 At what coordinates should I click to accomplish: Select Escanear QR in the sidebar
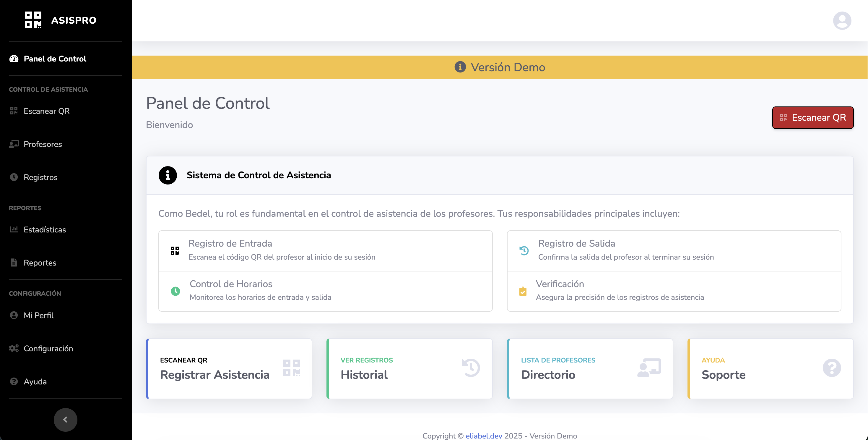pyautogui.click(x=46, y=111)
